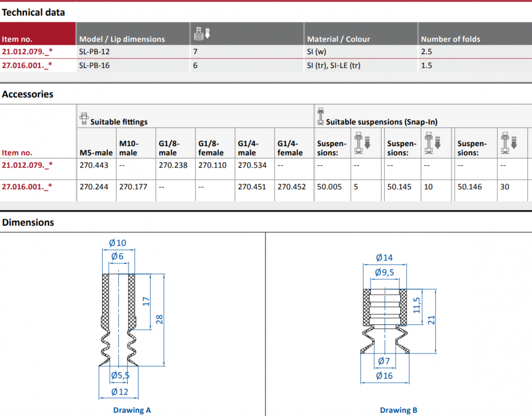This screenshot has height=416, width=532.
Task: Click the Dimensions heading
Action: [28, 223]
